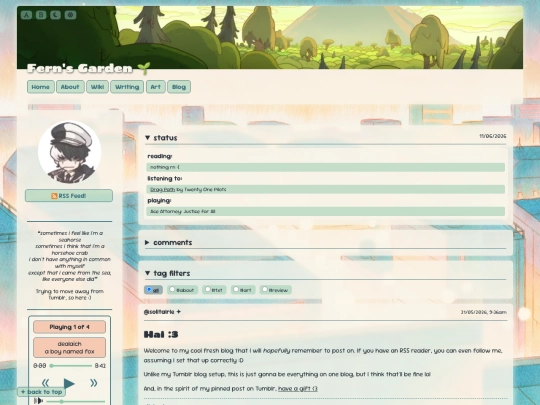Screen dimensions: 540x405
Task: Click the status date in the header row
Action: 492,136
